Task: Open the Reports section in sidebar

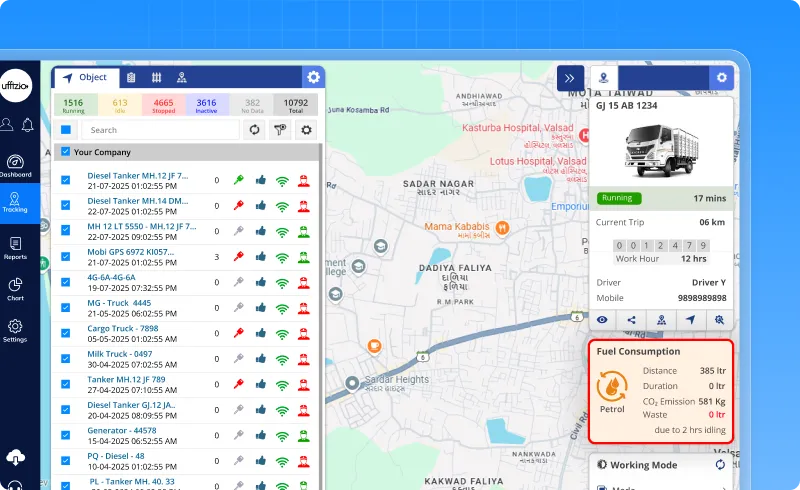Action: [x=15, y=247]
